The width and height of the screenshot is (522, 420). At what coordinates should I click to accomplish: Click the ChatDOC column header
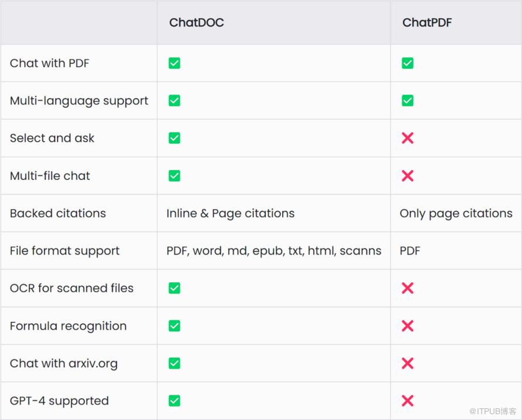coord(196,23)
